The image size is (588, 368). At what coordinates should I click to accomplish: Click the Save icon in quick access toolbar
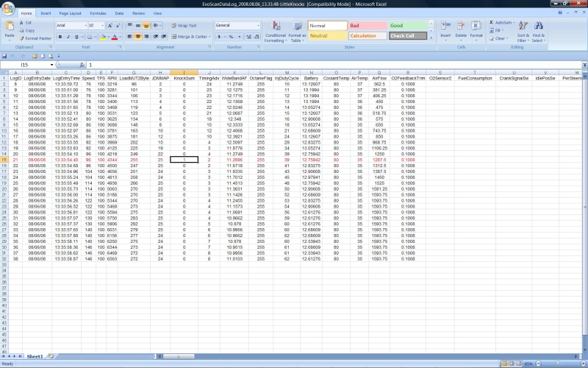click(5, 56)
